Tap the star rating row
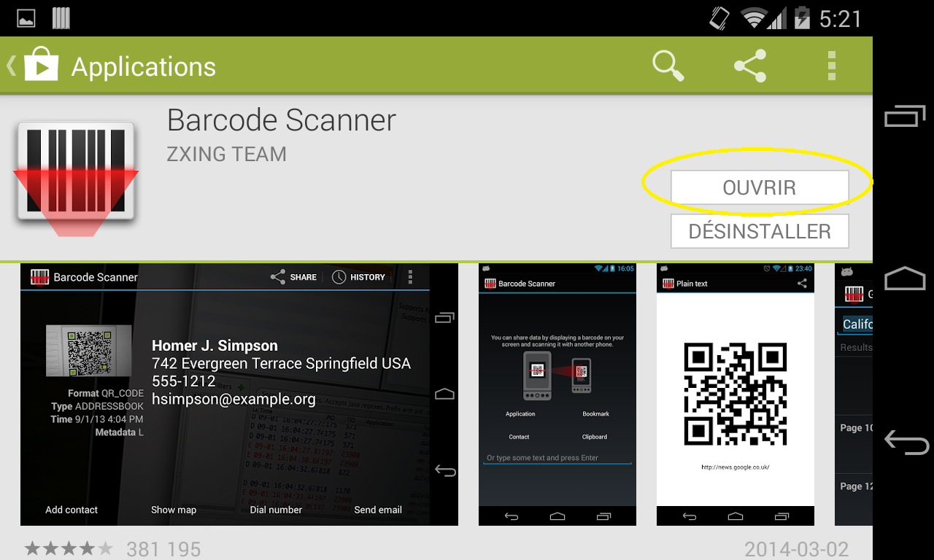This screenshot has height=560, width=934. 69,548
